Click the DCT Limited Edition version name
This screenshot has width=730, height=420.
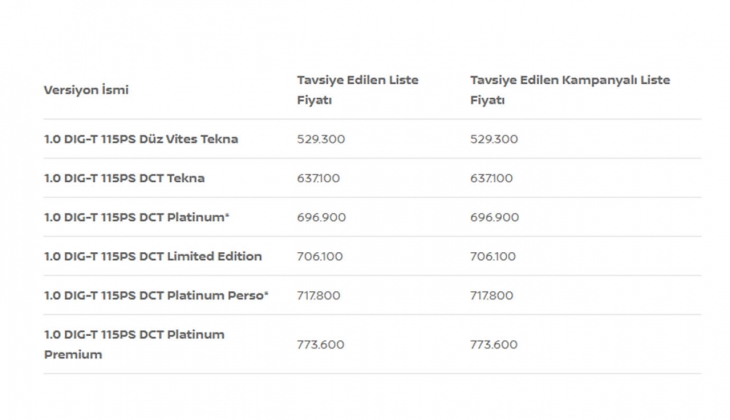coord(153,256)
